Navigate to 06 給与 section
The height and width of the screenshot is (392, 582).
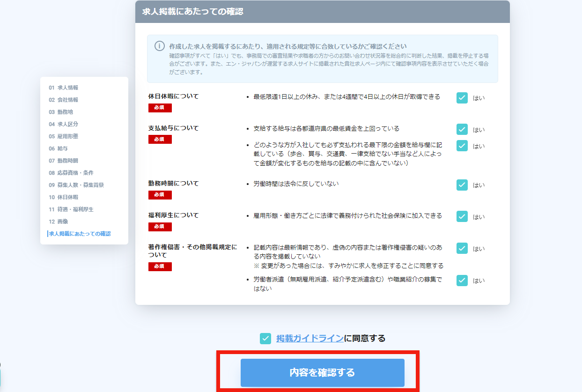coord(58,148)
